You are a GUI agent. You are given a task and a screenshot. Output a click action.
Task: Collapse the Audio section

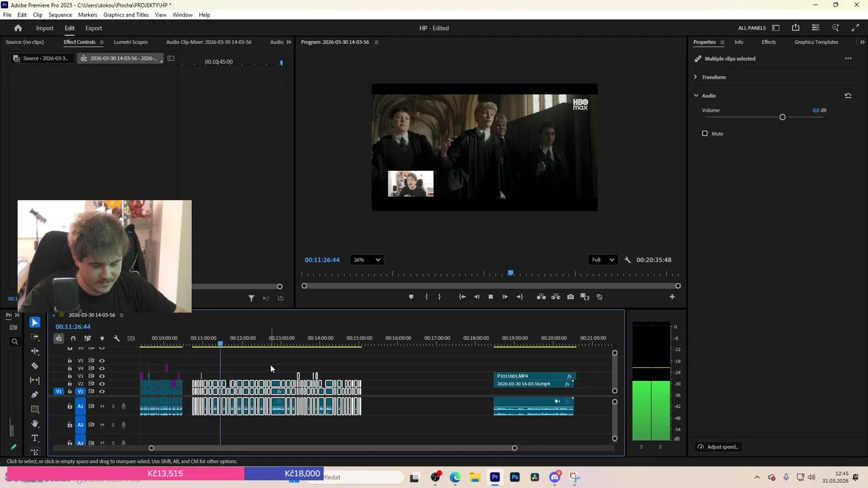695,96
